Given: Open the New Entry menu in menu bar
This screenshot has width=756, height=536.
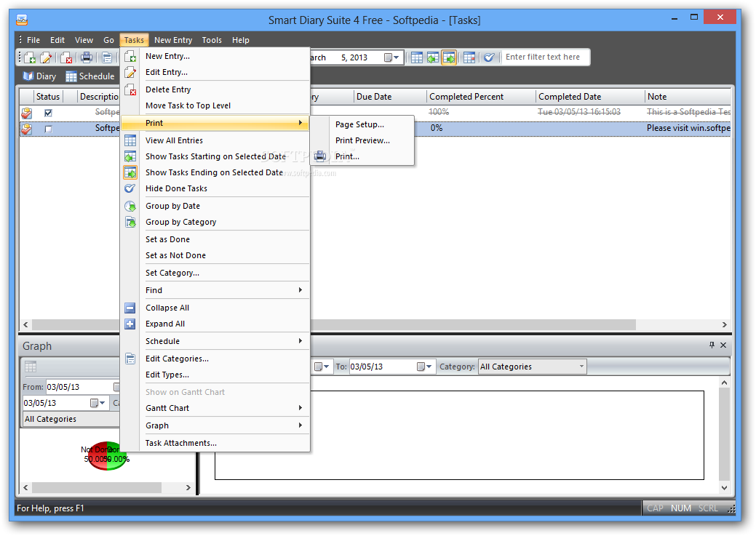Looking at the screenshot, I should pos(173,40).
